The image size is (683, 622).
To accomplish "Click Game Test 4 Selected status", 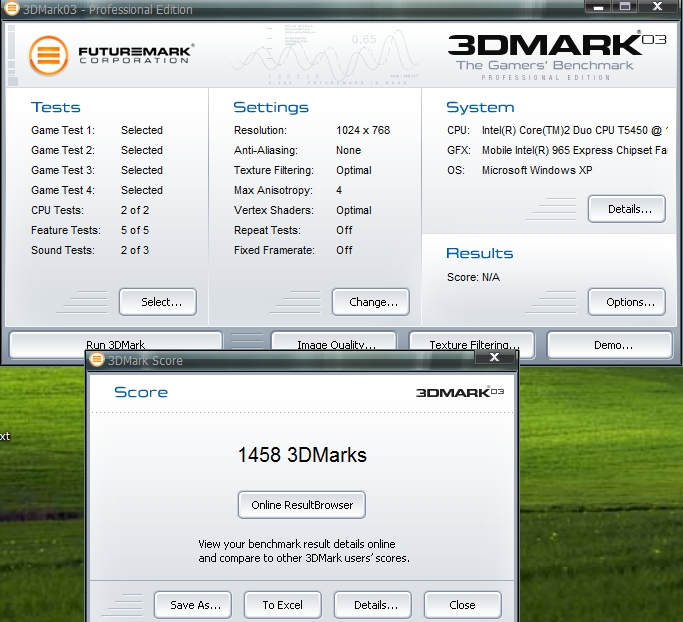I will (142, 190).
